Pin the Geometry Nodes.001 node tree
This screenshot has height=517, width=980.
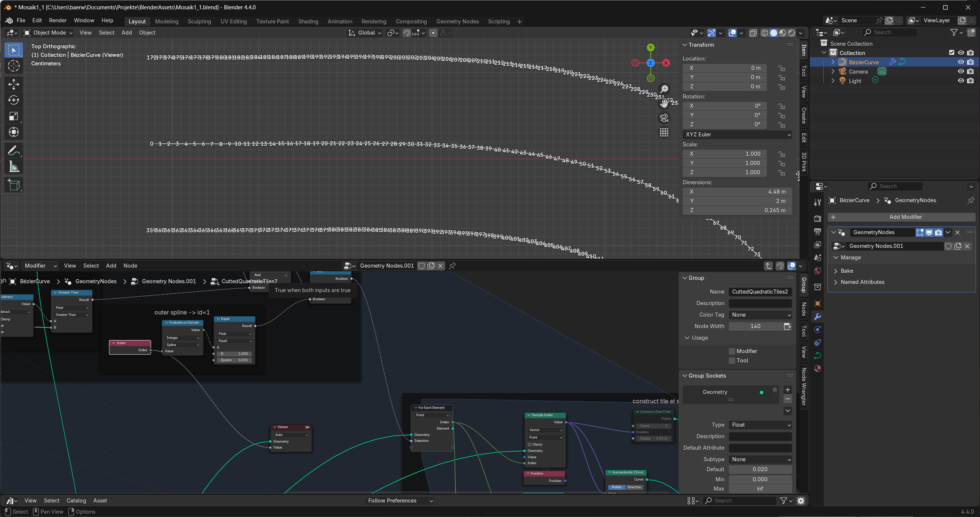[452, 266]
